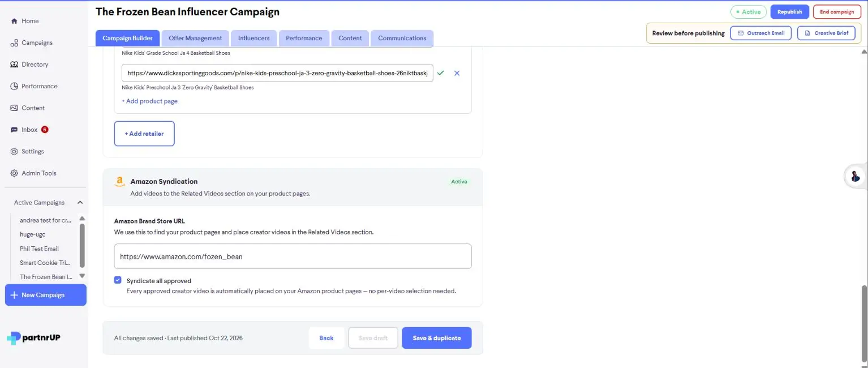Viewport: 868px width, 368px height.
Task: Click Save & duplicate button
Action: point(437,338)
